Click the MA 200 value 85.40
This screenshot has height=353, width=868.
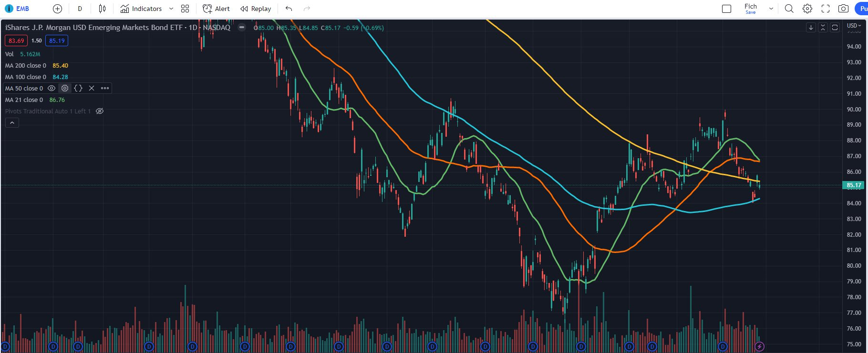[61, 65]
